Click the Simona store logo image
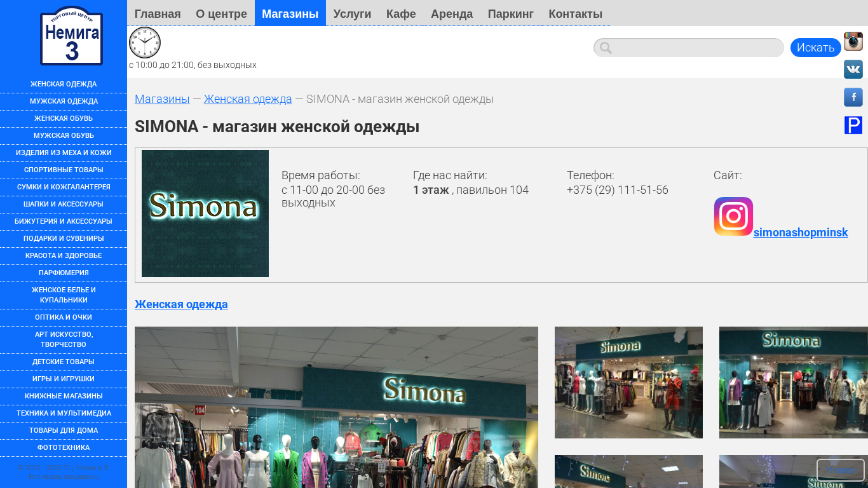Image resolution: width=868 pixels, height=488 pixels. 205,213
